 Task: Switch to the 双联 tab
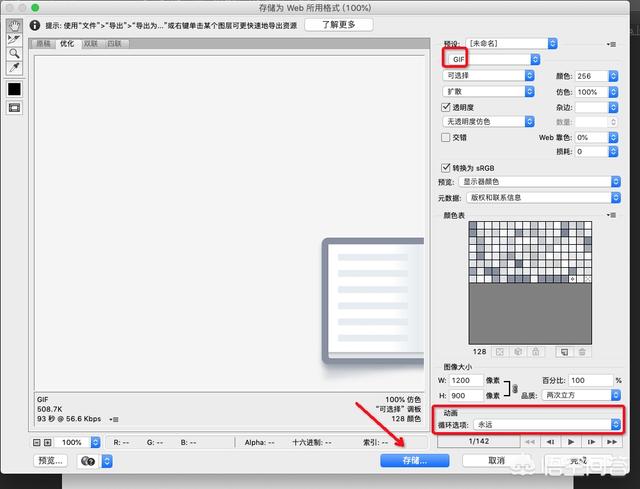click(91, 44)
